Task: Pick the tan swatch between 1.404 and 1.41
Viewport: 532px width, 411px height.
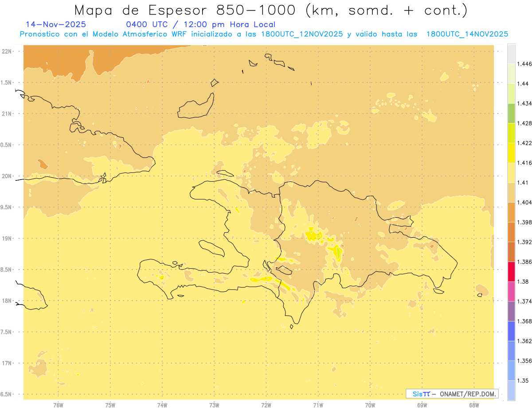Action: pos(511,192)
